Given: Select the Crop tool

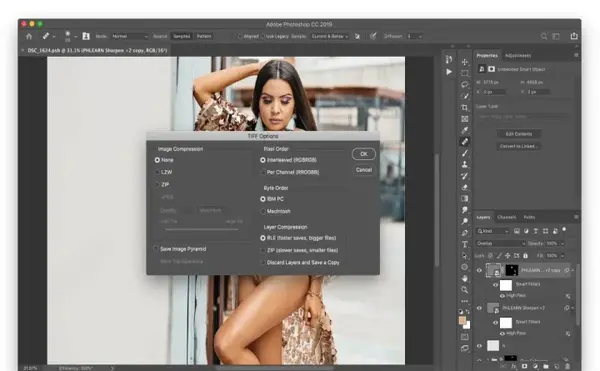Looking at the screenshot, I should point(465,107).
